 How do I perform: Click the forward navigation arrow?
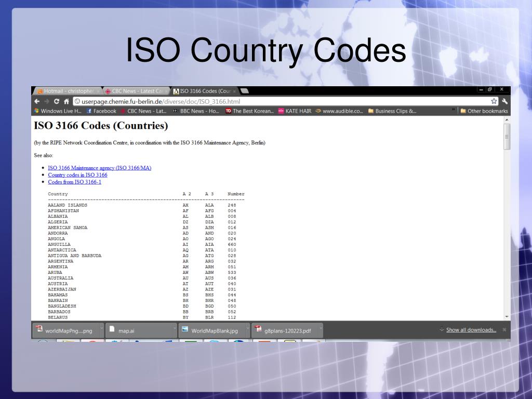(x=47, y=101)
